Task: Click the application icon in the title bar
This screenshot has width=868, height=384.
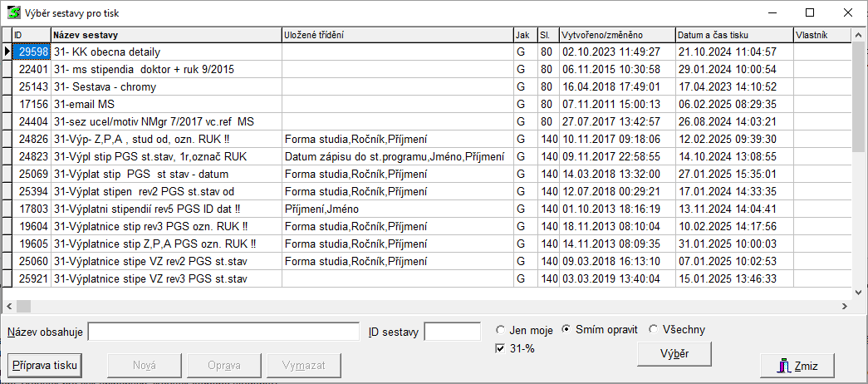Action: 13,12
